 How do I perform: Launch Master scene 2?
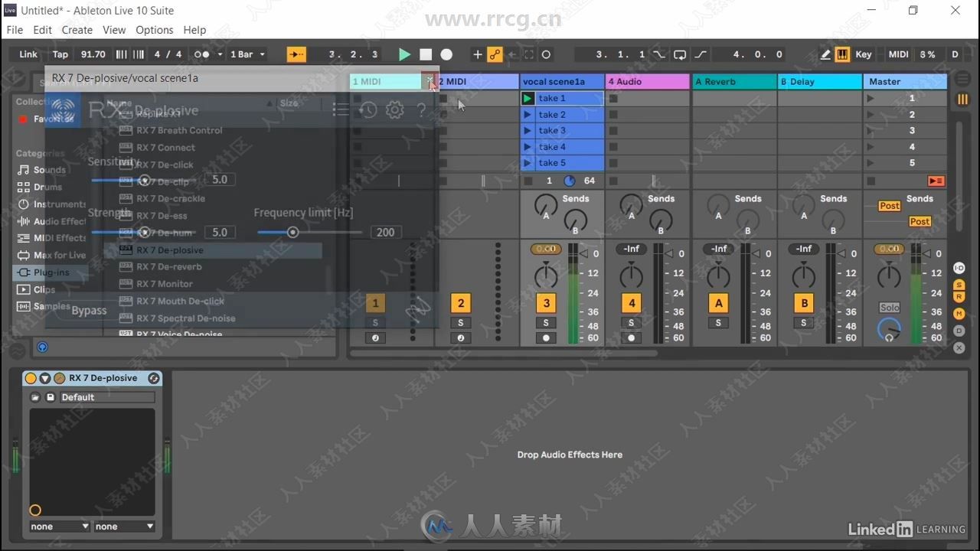tap(871, 115)
